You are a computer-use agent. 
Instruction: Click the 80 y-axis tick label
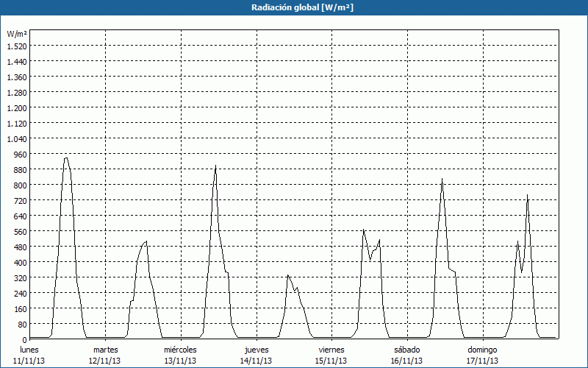click(x=22, y=324)
